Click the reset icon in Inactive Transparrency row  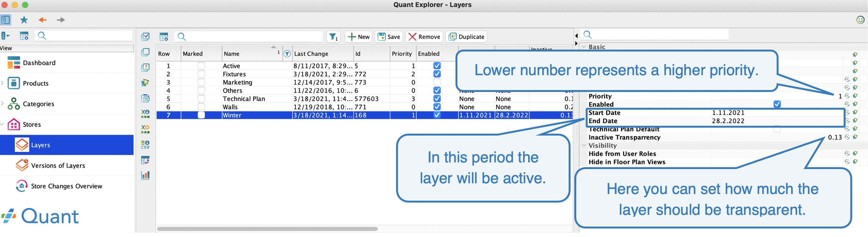[847, 137]
